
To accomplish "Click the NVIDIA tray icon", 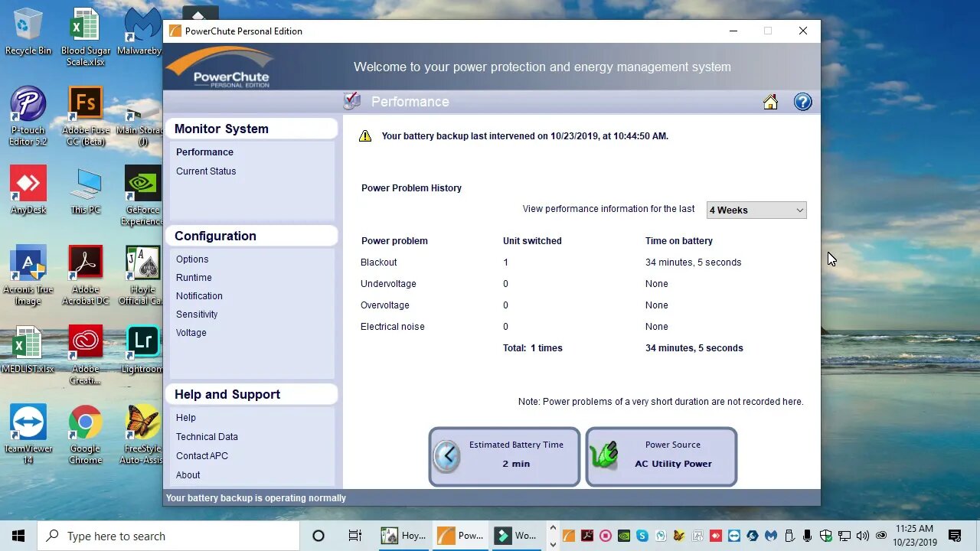I will coord(624,536).
